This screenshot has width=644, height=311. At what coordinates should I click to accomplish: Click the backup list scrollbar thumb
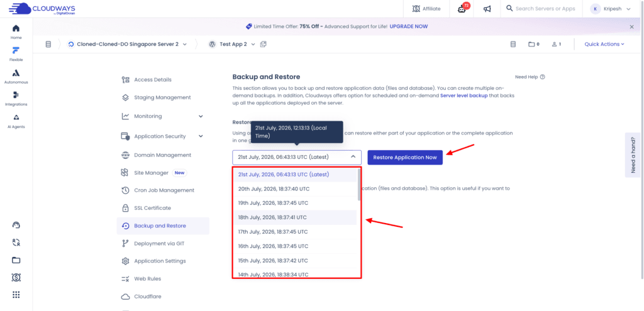(359, 184)
